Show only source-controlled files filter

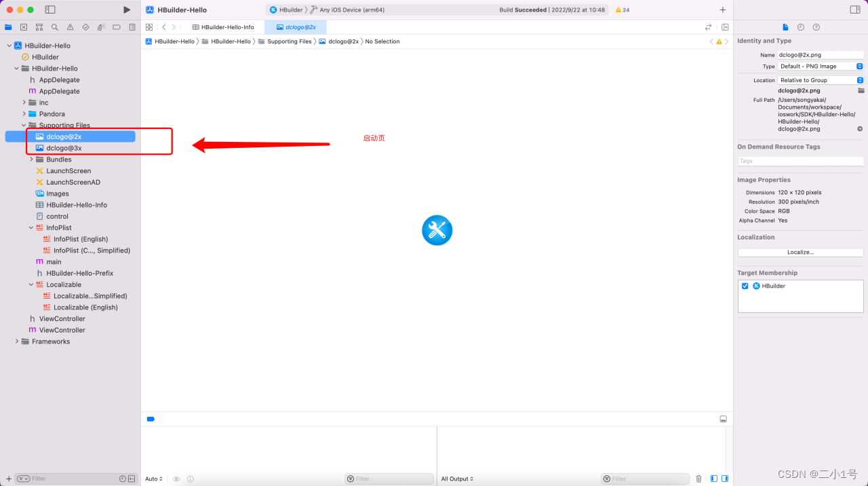[131, 479]
